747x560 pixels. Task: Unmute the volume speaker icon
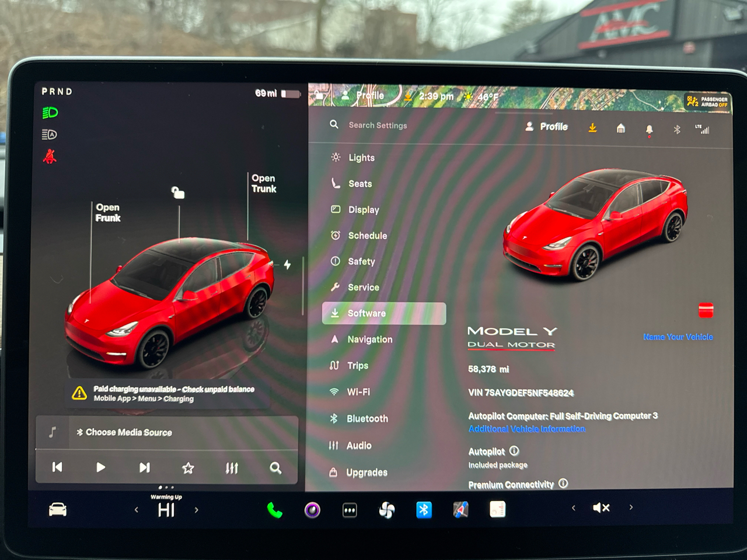[x=601, y=508]
